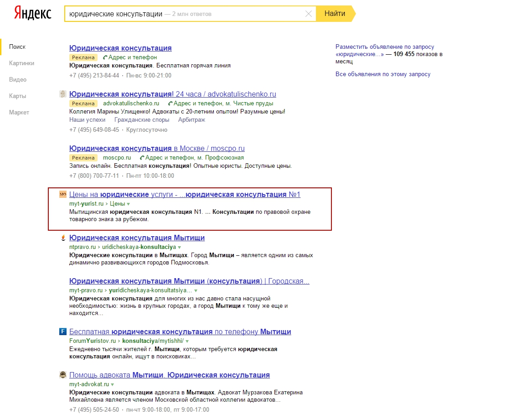
Task: Click the myt-pravo.ru green domain link
Action: 86,290
